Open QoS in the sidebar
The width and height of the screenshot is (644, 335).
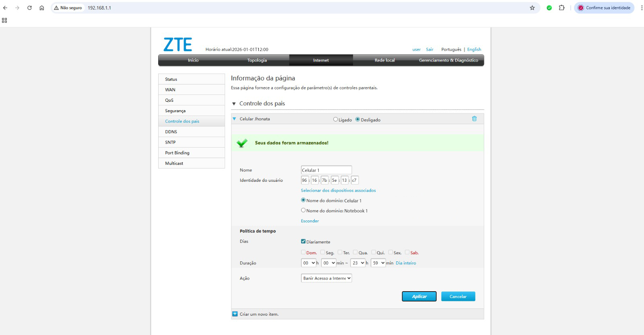pos(192,100)
